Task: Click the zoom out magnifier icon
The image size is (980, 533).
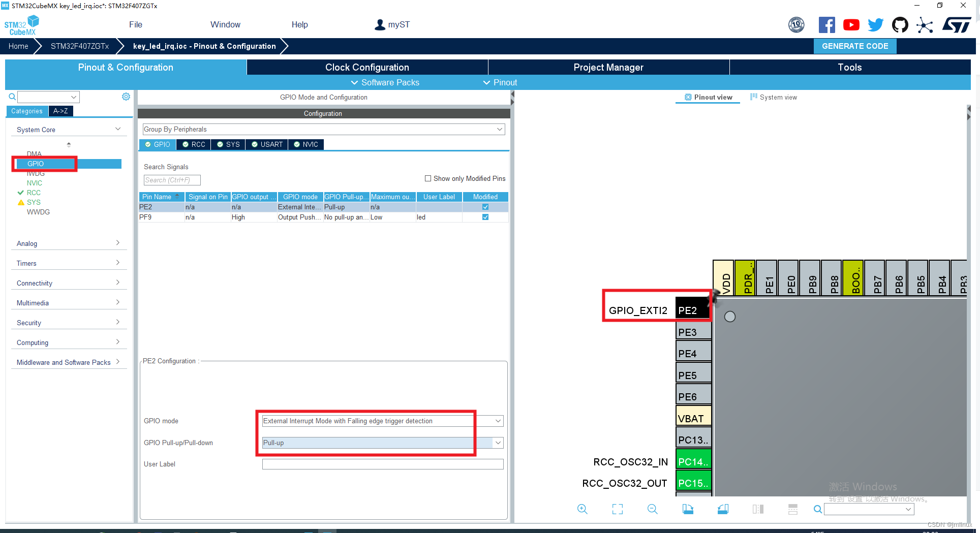Action: [x=653, y=509]
